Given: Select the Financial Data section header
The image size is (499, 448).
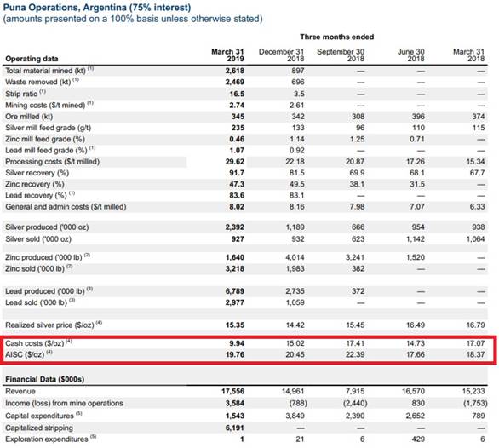Looking at the screenshot, I should (x=45, y=379).
